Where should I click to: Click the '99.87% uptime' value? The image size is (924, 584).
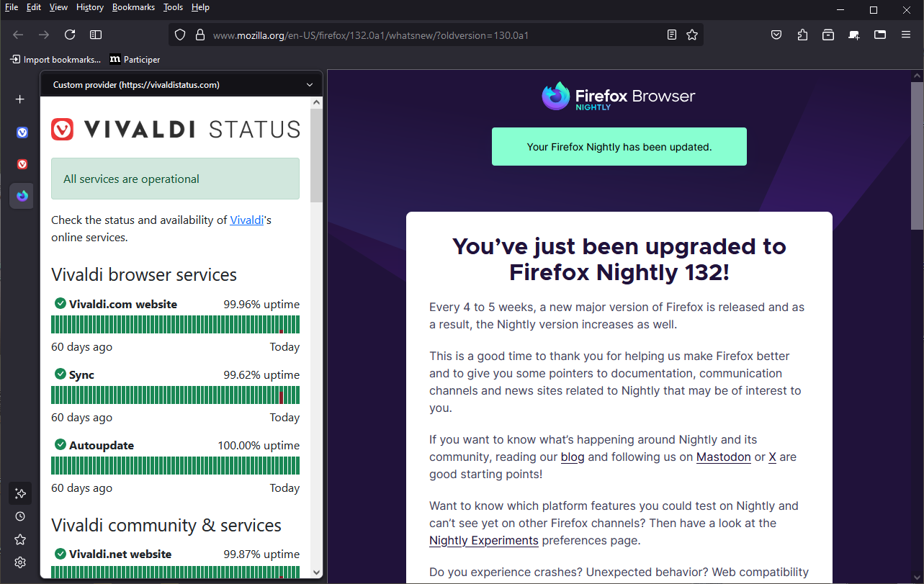(x=261, y=554)
